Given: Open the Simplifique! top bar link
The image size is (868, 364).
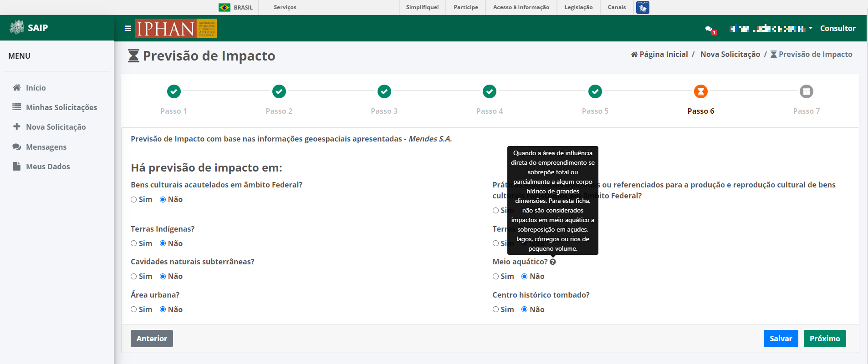Looking at the screenshot, I should (423, 7).
